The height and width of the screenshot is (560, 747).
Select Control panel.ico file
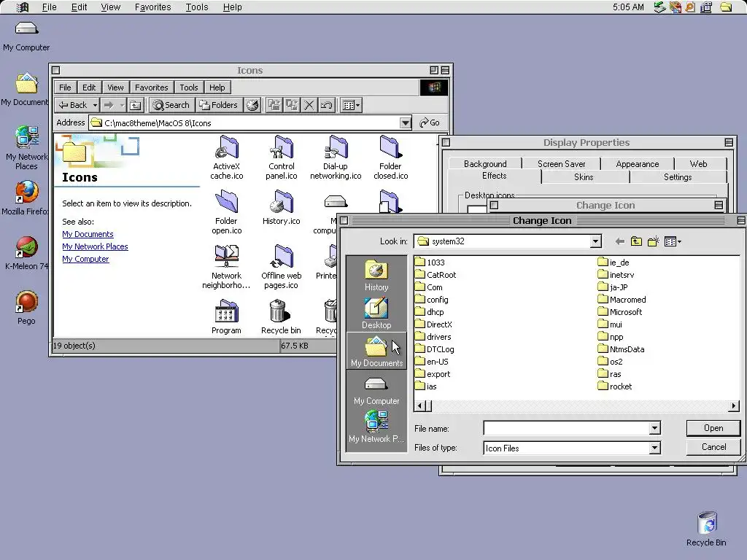point(282,157)
